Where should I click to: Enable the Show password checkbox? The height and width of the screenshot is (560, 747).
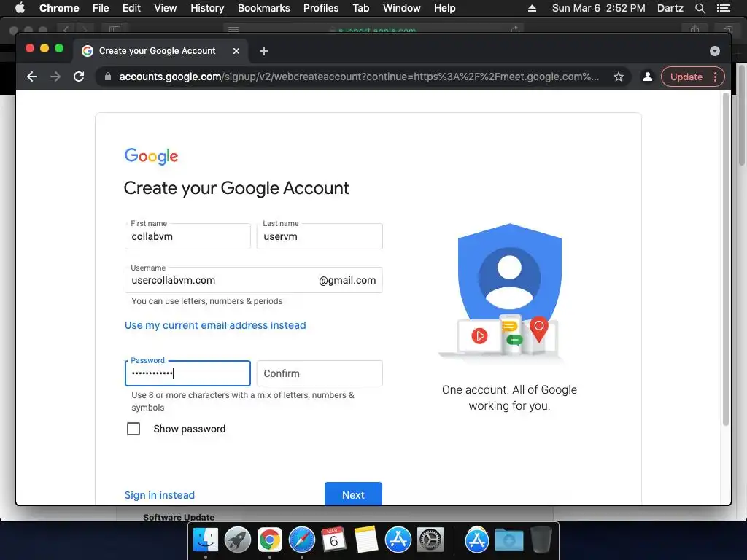pos(133,429)
